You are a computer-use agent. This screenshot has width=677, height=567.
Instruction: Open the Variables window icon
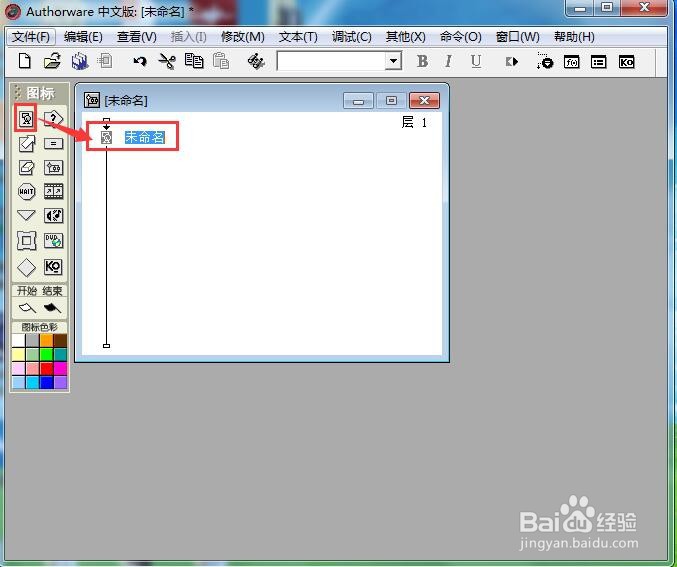click(x=598, y=62)
